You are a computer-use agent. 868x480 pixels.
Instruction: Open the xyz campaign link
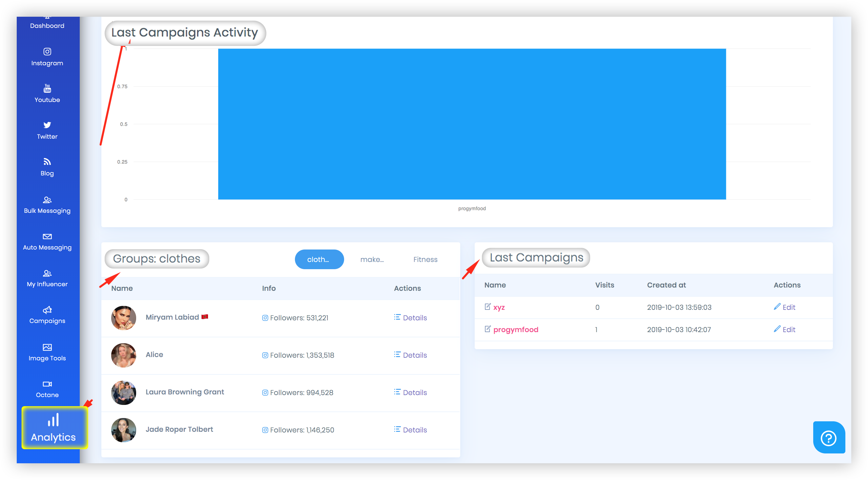[x=499, y=307]
